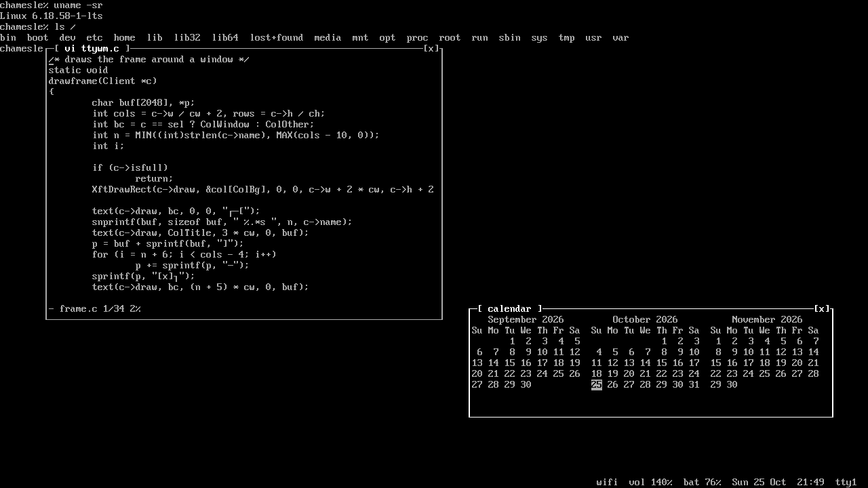The height and width of the screenshot is (488, 868).
Task: Click the November 2026 month heading
Action: [768, 320]
